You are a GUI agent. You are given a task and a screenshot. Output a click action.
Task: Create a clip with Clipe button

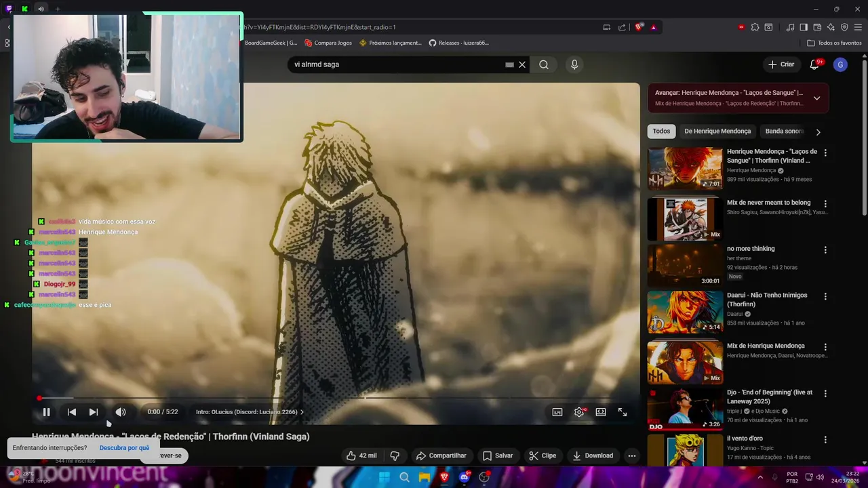[542, 455]
